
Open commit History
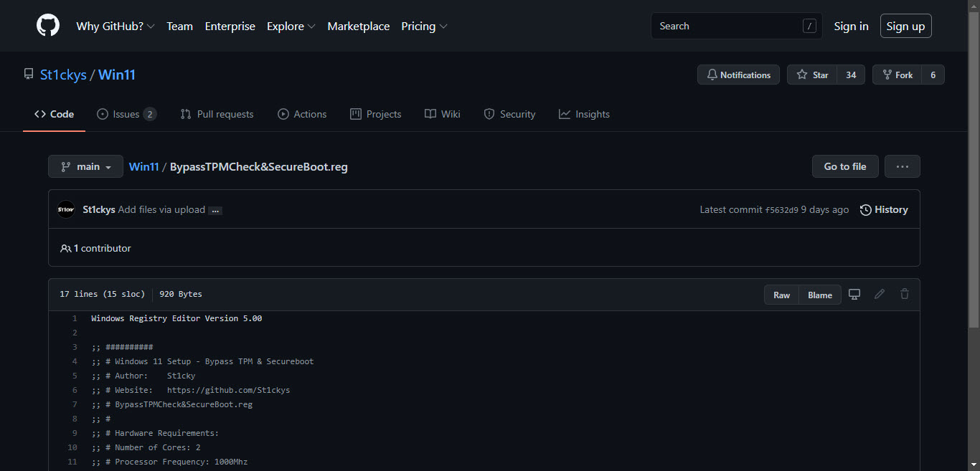(x=884, y=209)
